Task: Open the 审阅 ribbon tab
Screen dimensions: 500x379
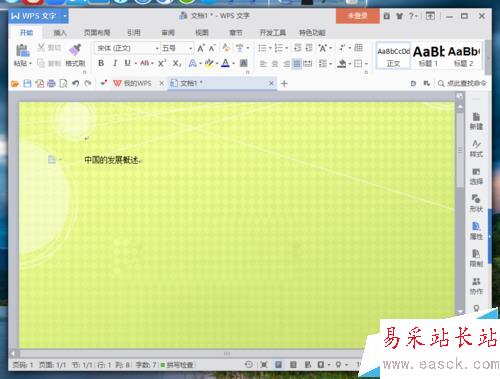Action: pos(168,33)
